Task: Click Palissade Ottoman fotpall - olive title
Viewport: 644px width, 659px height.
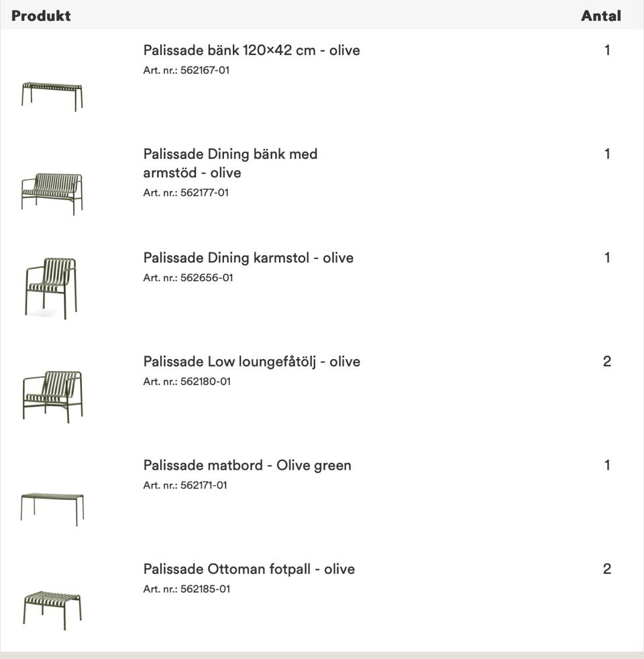Action: tap(249, 569)
